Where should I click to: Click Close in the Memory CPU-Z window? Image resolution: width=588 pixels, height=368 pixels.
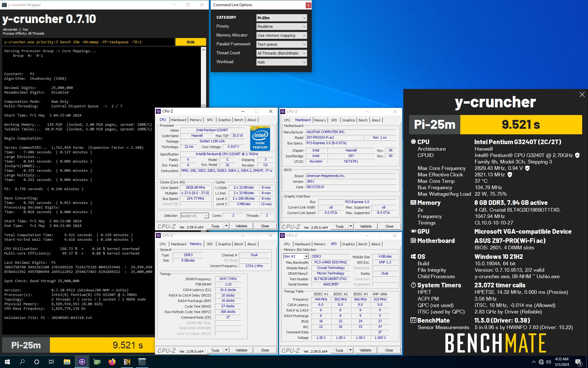pos(265,350)
